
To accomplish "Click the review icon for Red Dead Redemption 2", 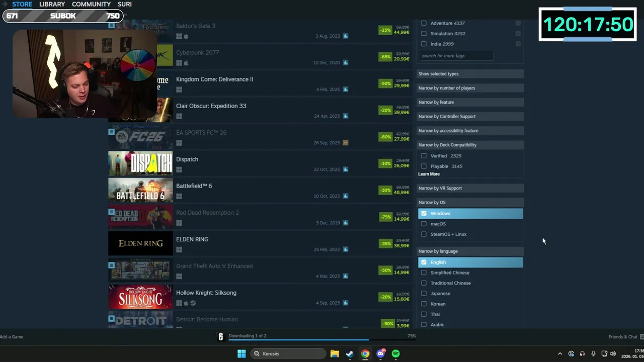I will [346, 223].
